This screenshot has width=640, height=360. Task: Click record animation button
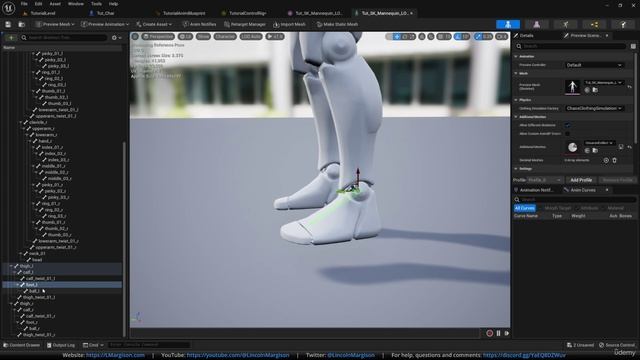(489, 333)
